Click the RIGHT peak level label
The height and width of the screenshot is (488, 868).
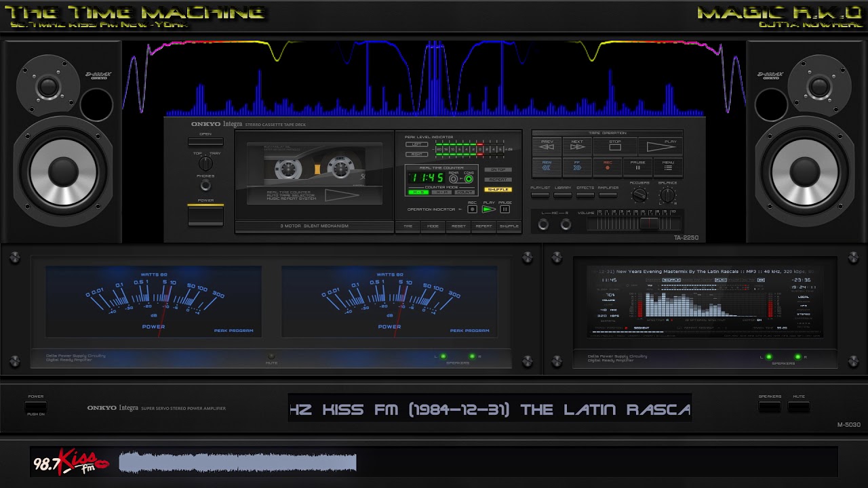click(417, 155)
